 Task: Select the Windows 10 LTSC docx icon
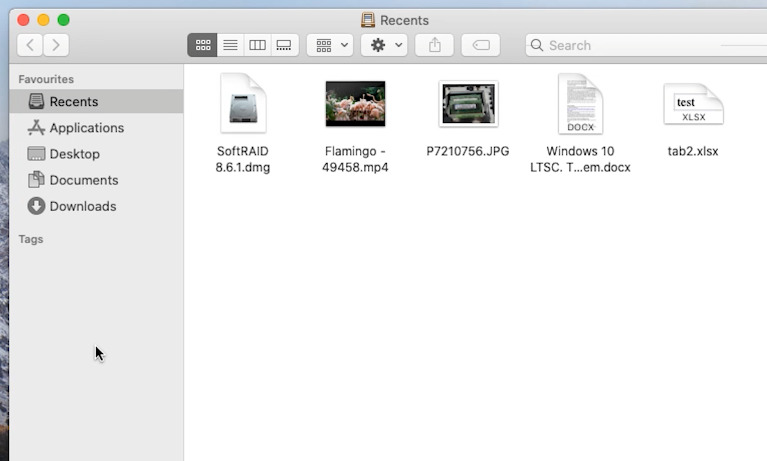tap(581, 103)
